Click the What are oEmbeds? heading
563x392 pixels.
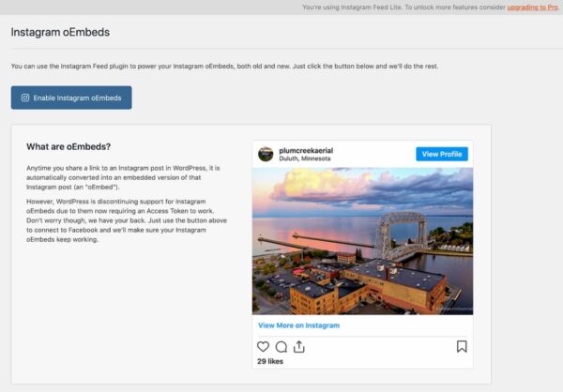tap(68, 147)
